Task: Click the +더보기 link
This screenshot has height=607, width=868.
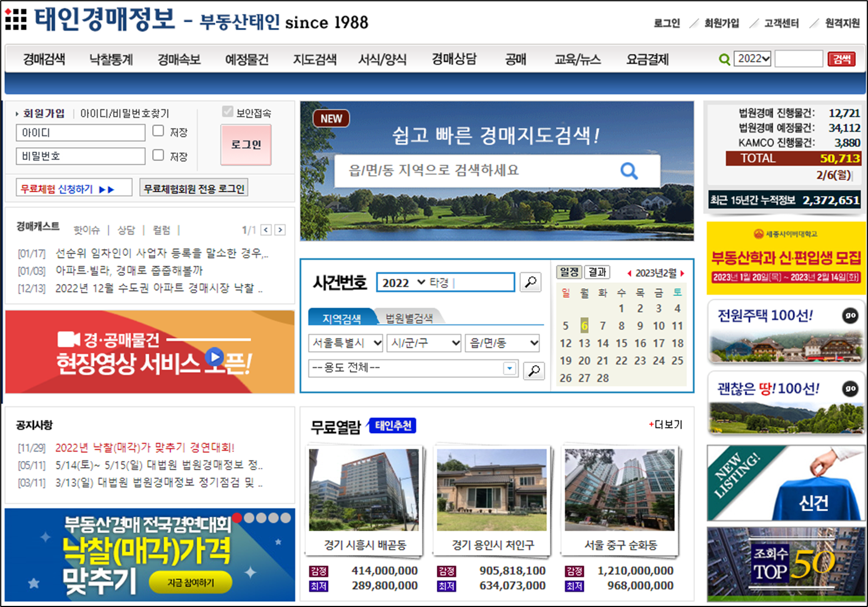Action: 666,425
